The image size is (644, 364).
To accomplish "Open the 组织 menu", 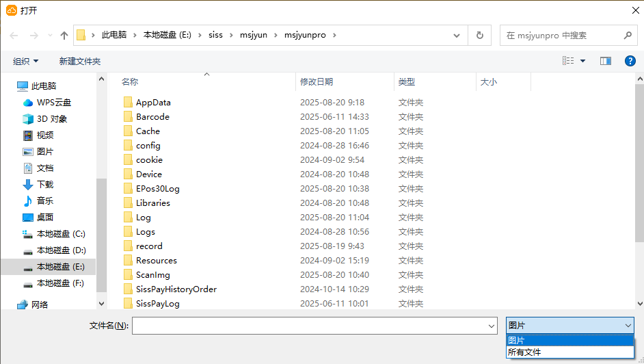I will [x=25, y=61].
